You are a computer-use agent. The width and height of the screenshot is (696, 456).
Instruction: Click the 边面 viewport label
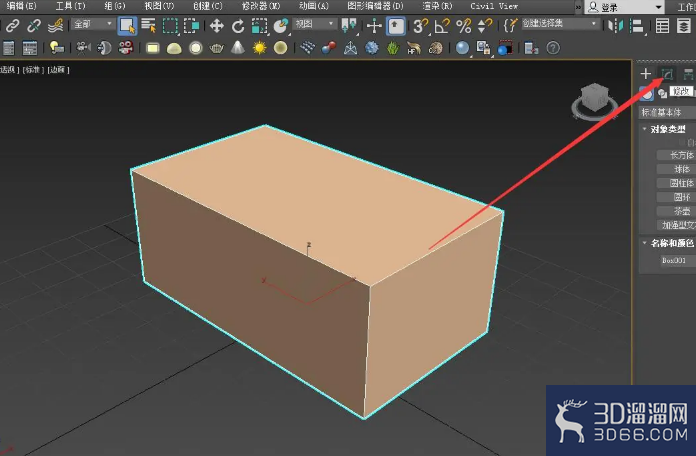point(59,69)
